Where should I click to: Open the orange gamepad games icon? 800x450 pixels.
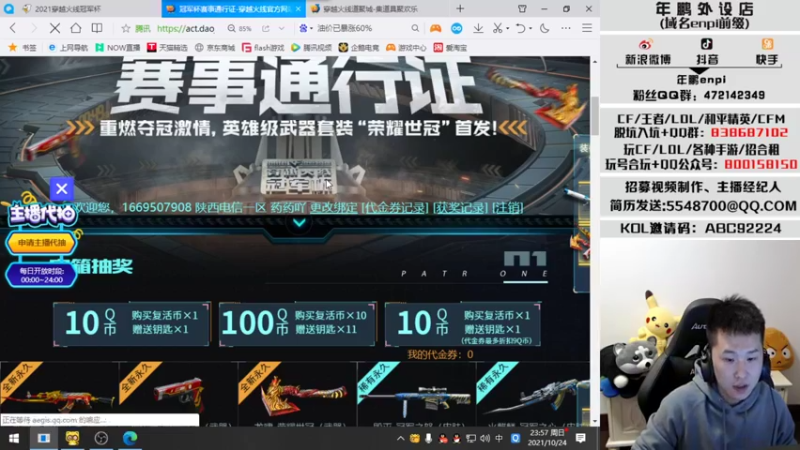(435, 29)
